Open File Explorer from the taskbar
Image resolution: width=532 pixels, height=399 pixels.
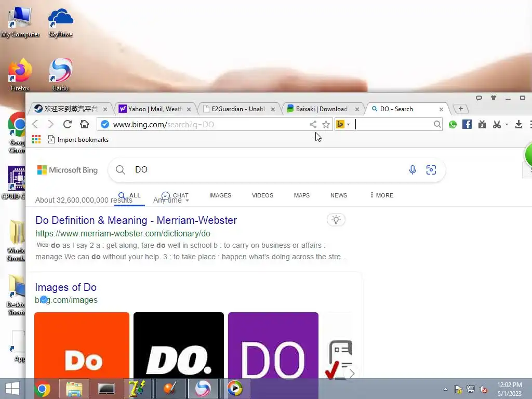tap(74, 389)
